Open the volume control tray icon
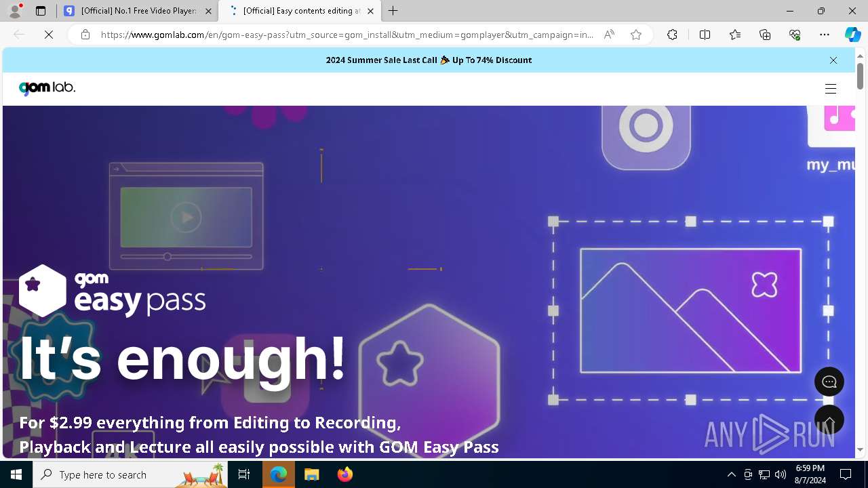868x488 pixels. coord(781,474)
